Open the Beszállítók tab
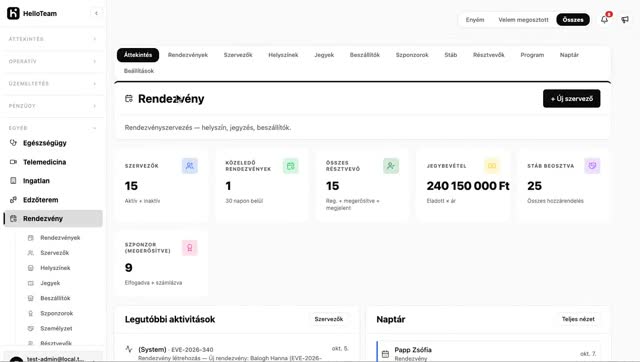 (365, 55)
